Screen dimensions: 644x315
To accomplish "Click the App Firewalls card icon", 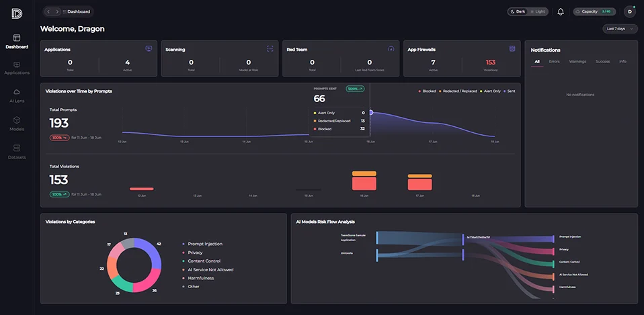I will (x=512, y=48).
